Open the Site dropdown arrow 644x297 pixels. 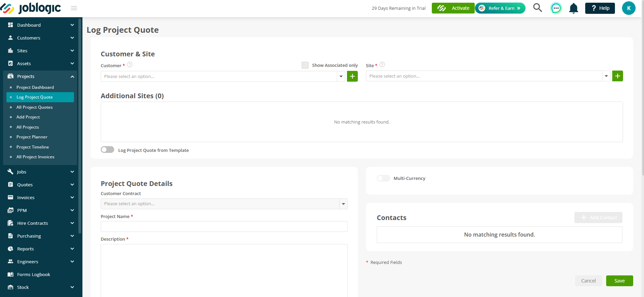click(606, 76)
